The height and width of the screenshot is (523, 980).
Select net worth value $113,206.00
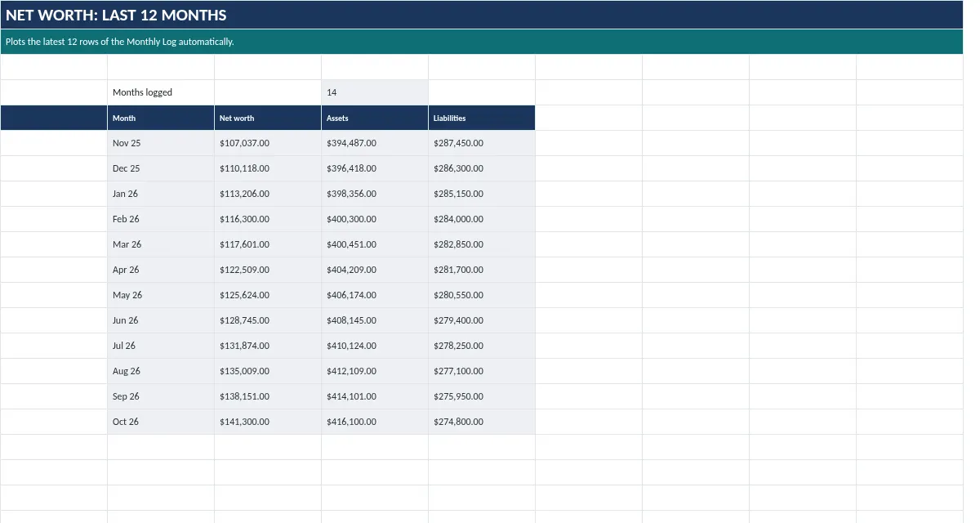pyautogui.click(x=268, y=194)
